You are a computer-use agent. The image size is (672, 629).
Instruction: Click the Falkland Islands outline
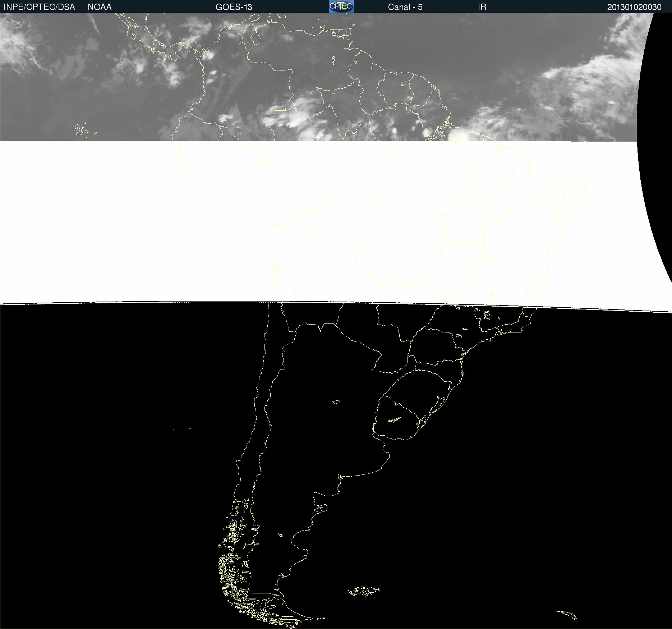(364, 591)
